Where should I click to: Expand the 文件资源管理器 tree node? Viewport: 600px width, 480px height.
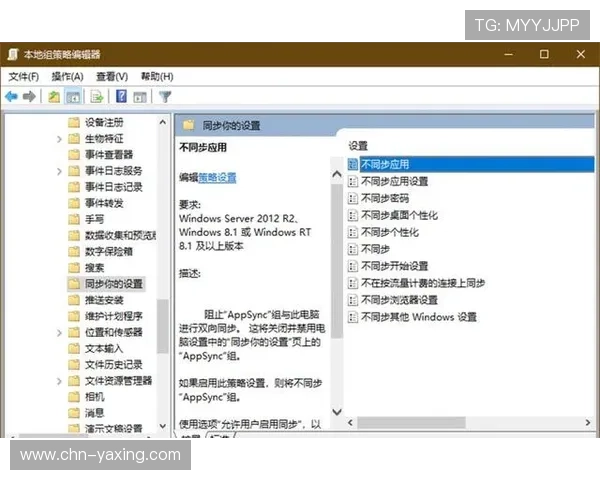coord(59,381)
